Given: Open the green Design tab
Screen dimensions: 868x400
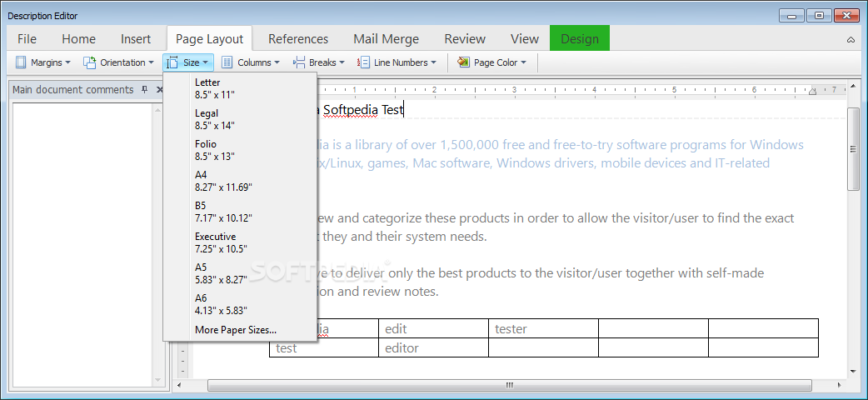Looking at the screenshot, I should [x=580, y=38].
